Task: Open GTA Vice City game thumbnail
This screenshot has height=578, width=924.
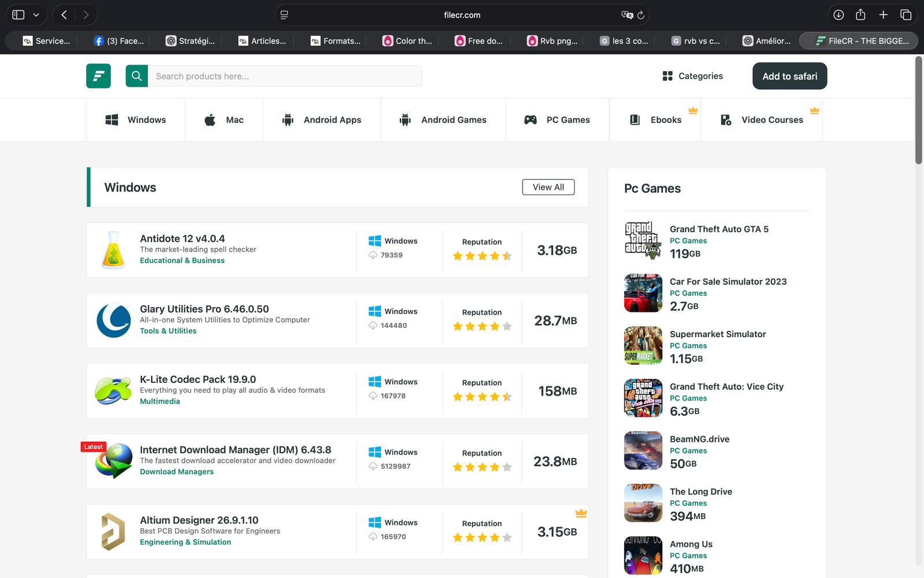Action: (x=643, y=398)
